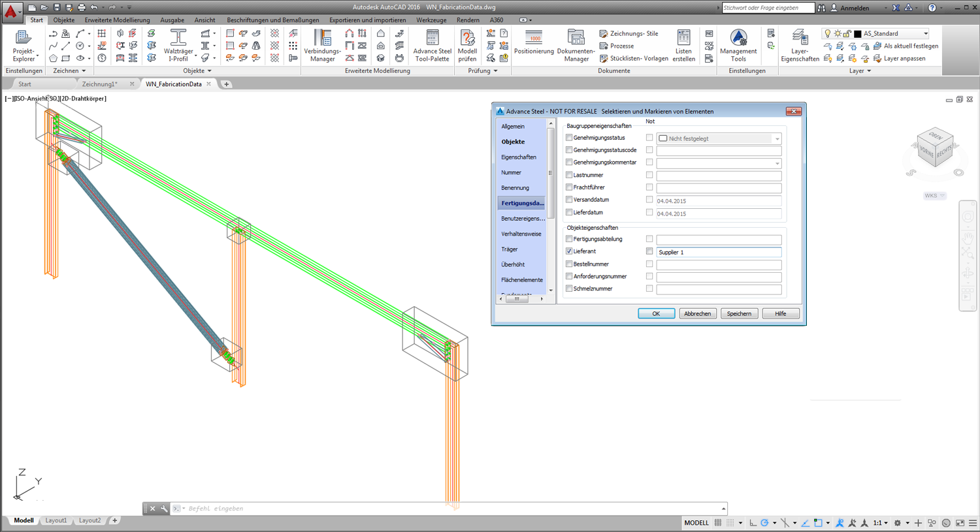
Task: Expand the Layer ribbon panel
Action: (860, 70)
